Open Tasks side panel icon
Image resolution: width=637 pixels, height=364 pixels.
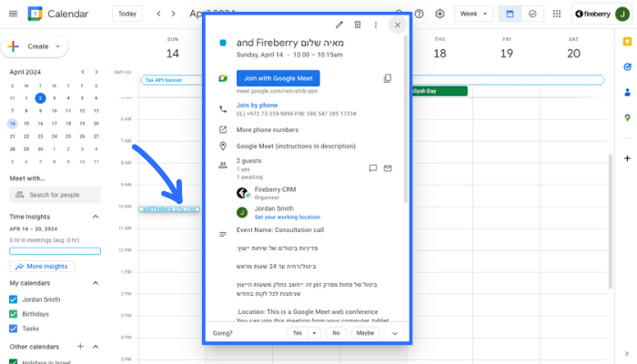pos(627,67)
